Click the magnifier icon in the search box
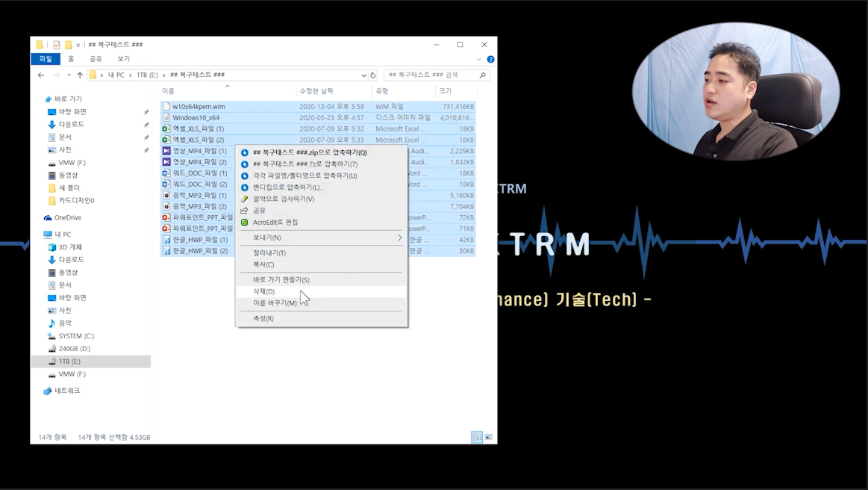This screenshot has width=868, height=490. (x=483, y=75)
